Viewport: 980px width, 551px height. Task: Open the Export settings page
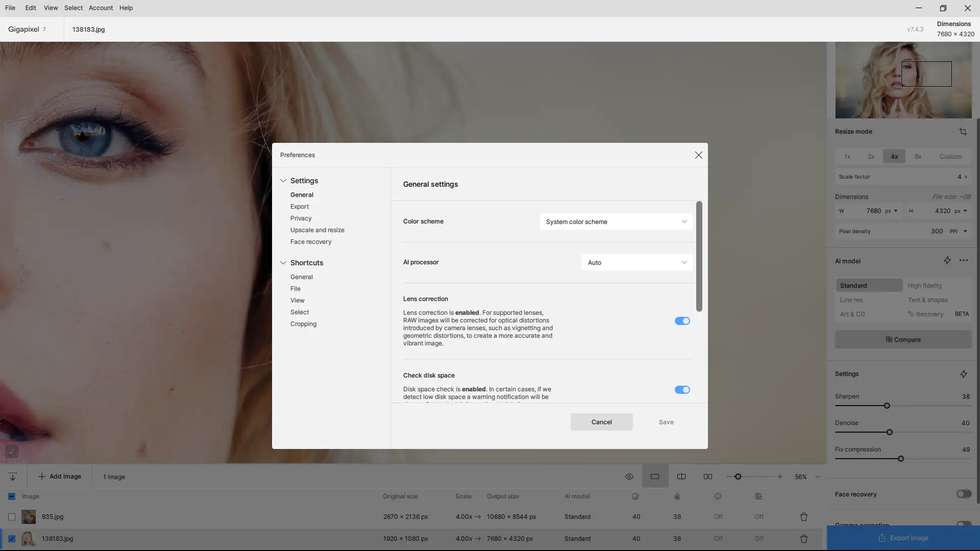[300, 207]
